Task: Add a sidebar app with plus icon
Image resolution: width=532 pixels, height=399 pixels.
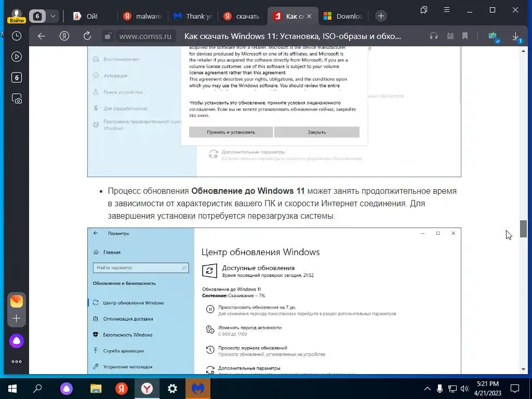Action: [x=16, y=318]
